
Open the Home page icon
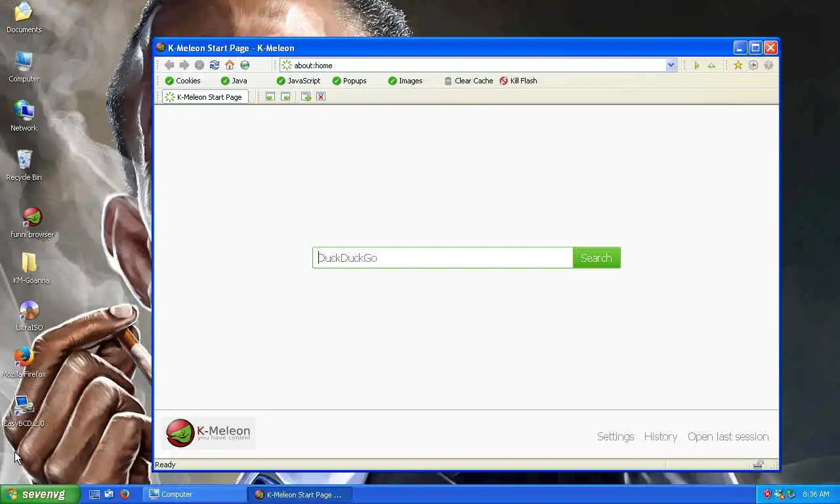tap(230, 65)
